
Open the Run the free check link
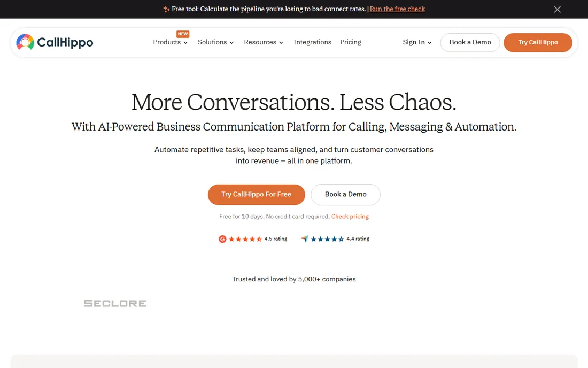(x=397, y=9)
